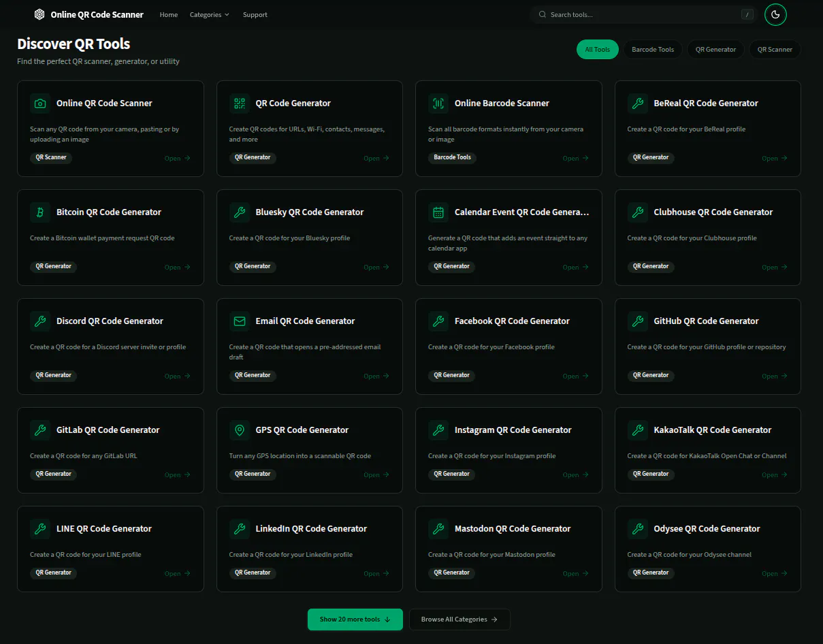This screenshot has height=644, width=823.
Task: Open Browse All Categories
Action: pos(459,619)
